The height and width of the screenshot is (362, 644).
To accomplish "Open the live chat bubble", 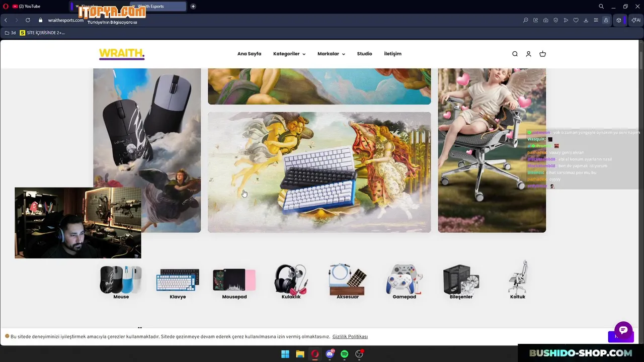I will 623,330.
